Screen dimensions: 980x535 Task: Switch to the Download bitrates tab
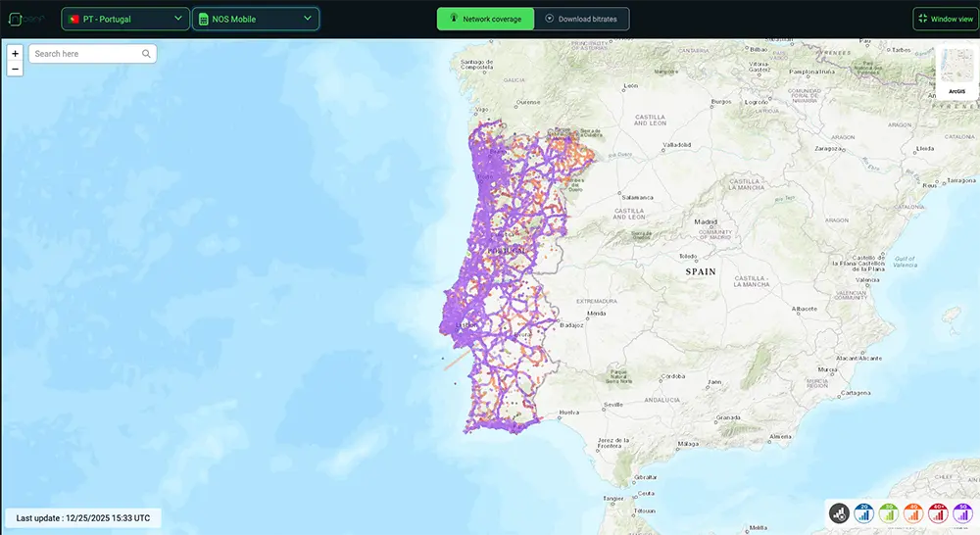581,19
